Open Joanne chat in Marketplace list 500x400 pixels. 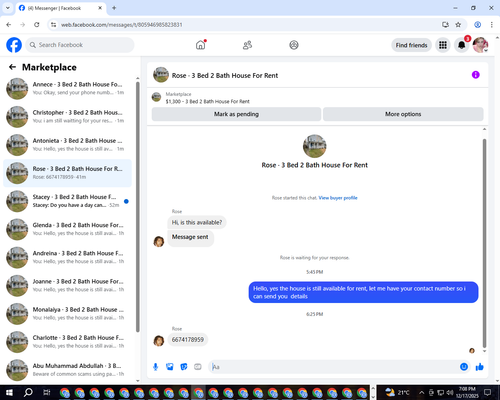point(67,286)
